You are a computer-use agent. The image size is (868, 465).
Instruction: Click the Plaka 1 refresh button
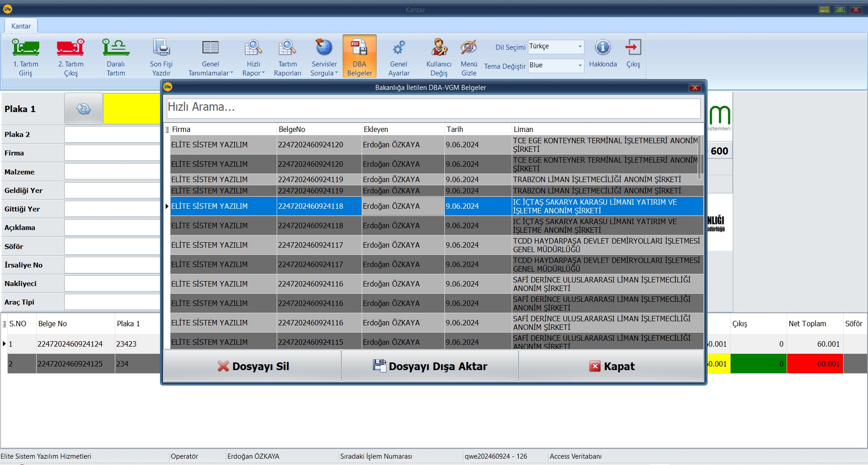(84, 109)
